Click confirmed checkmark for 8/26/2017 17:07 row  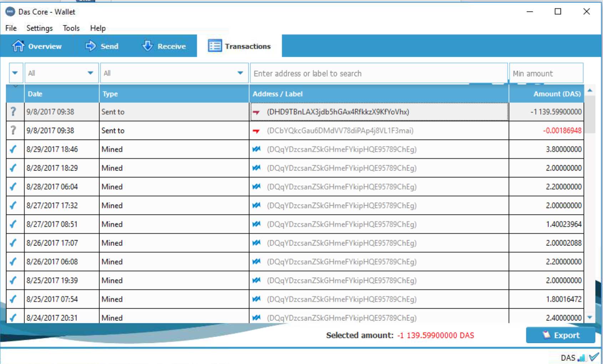coord(14,243)
